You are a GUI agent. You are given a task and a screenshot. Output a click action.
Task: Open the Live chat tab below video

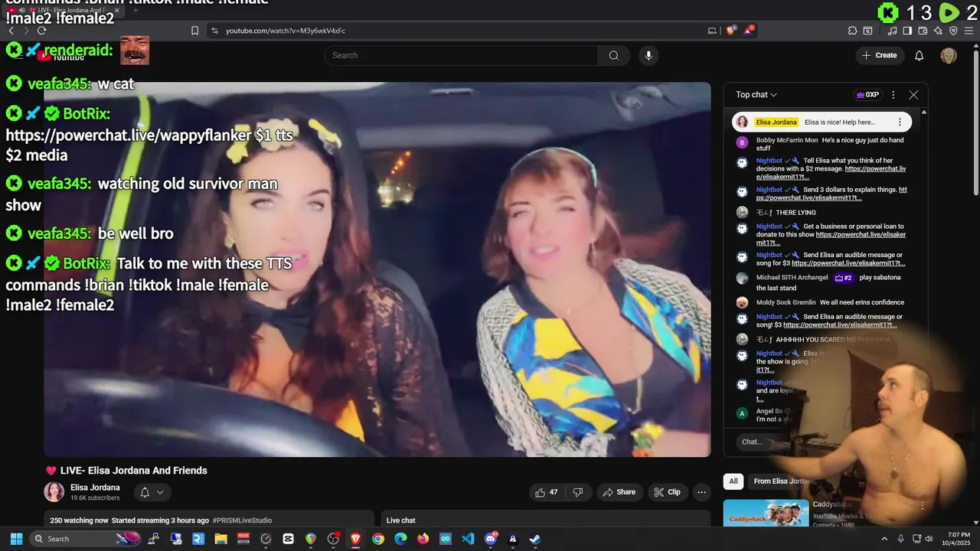click(400, 520)
